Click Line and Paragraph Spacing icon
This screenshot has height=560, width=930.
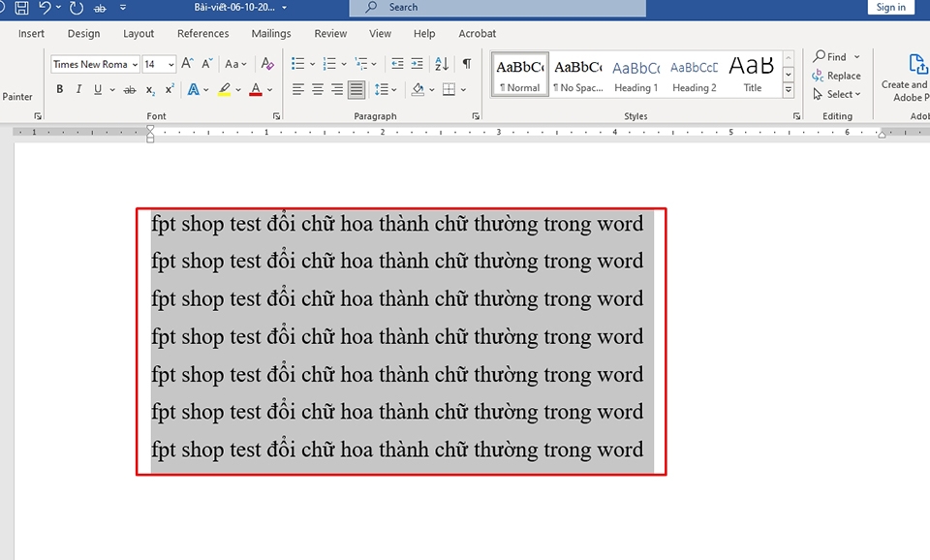(382, 89)
